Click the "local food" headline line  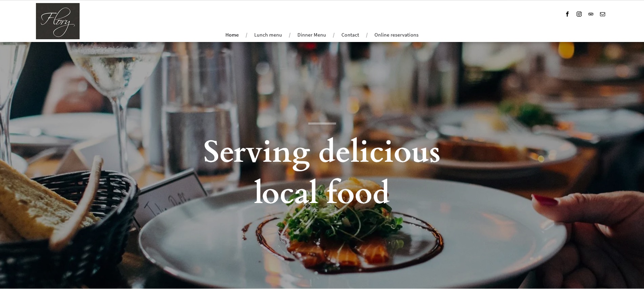(322, 192)
